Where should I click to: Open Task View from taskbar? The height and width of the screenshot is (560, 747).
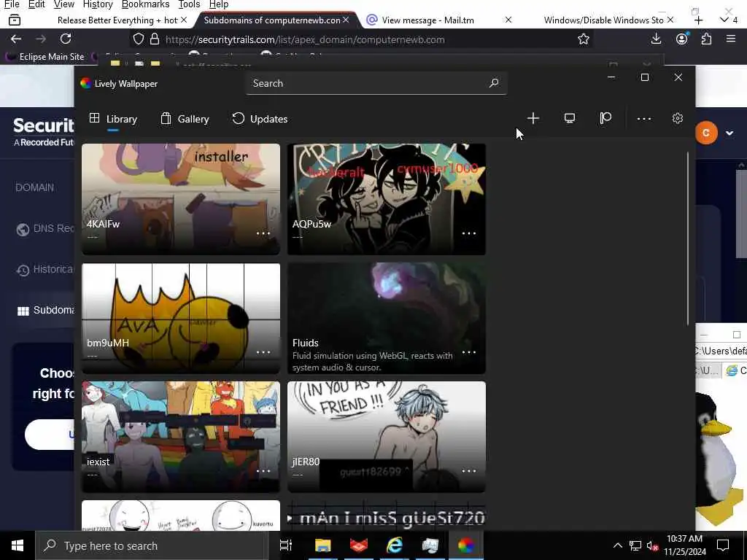point(286,545)
